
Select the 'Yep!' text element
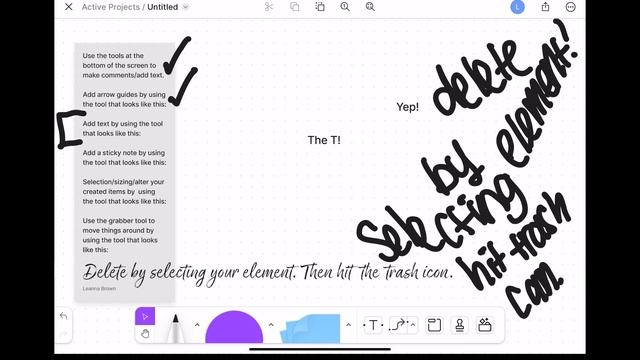click(x=407, y=107)
